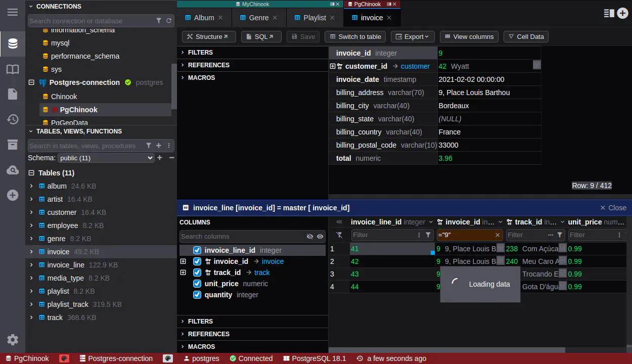Open the Export dropdown menu
Image resolution: width=632 pixels, height=364 pixels.
(x=413, y=37)
